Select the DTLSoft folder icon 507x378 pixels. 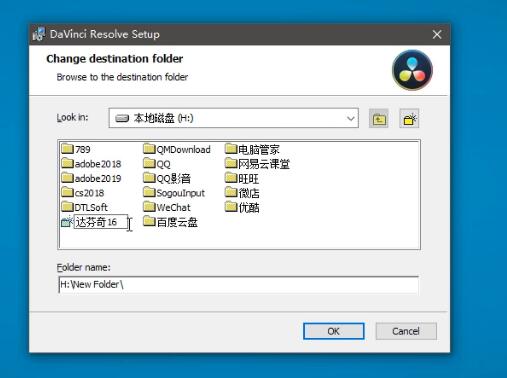coord(68,207)
